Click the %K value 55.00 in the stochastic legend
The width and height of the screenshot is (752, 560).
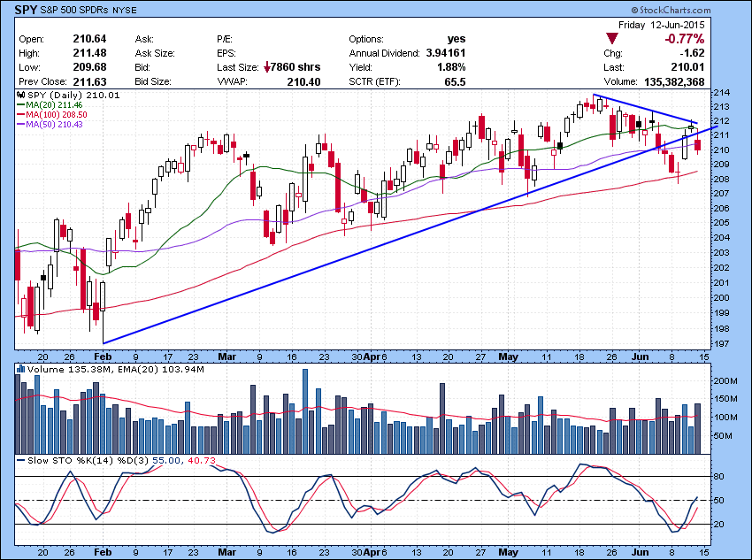coord(166,460)
